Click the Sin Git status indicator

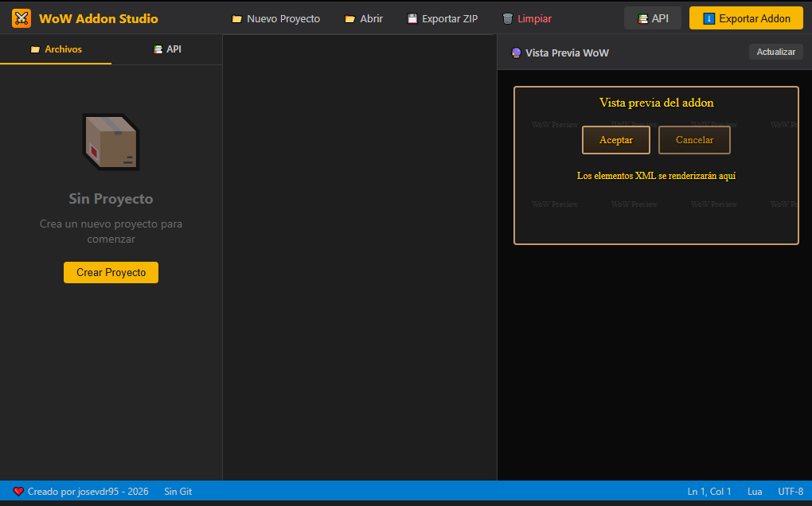(178, 492)
